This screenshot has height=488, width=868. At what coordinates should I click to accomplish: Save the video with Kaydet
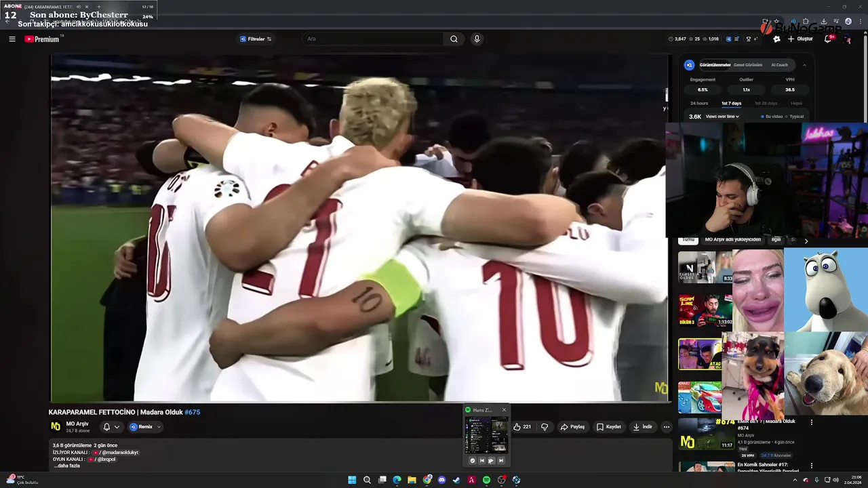click(609, 427)
